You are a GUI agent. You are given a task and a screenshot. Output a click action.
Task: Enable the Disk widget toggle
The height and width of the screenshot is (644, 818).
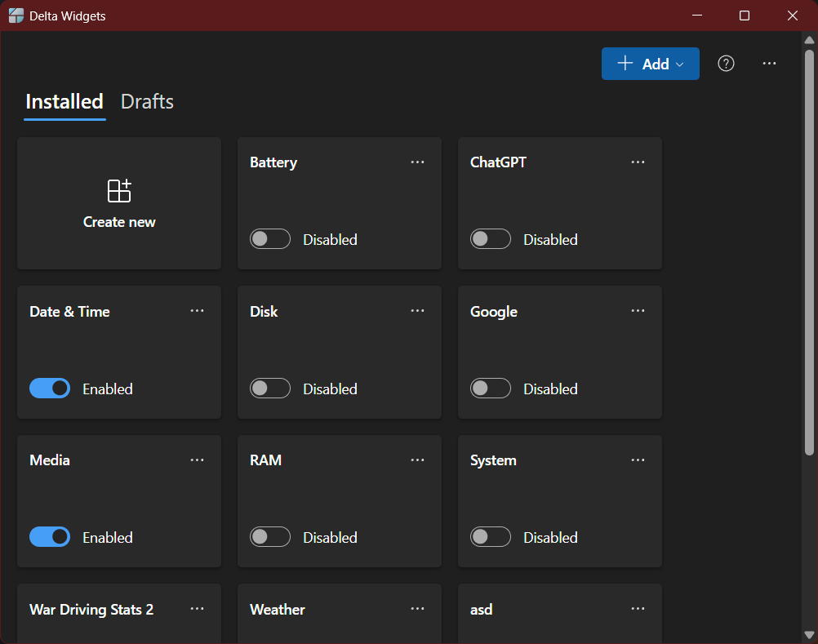coord(270,388)
